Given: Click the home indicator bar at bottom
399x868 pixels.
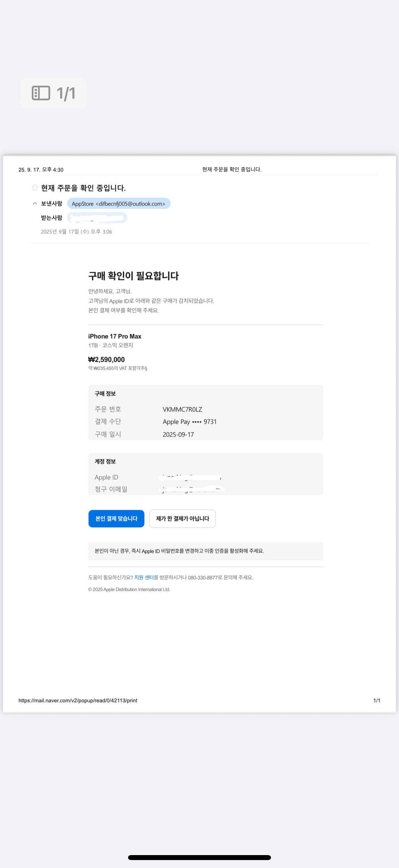Looking at the screenshot, I should [x=199, y=857].
